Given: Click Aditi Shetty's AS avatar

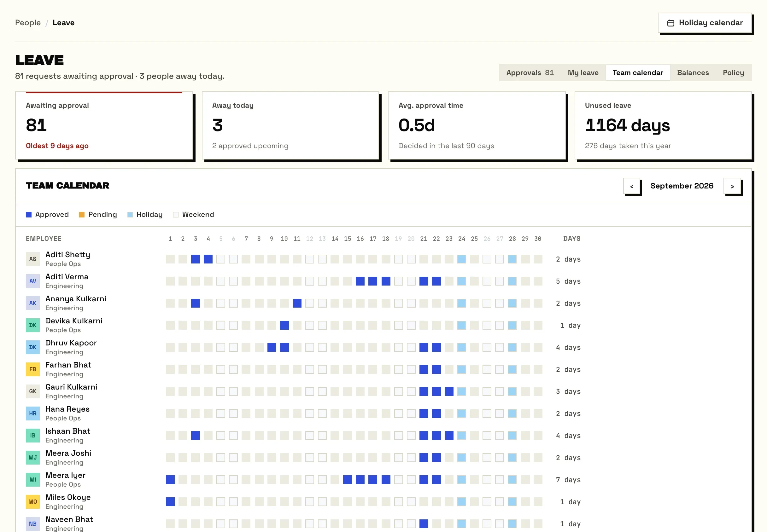Looking at the screenshot, I should point(33,259).
